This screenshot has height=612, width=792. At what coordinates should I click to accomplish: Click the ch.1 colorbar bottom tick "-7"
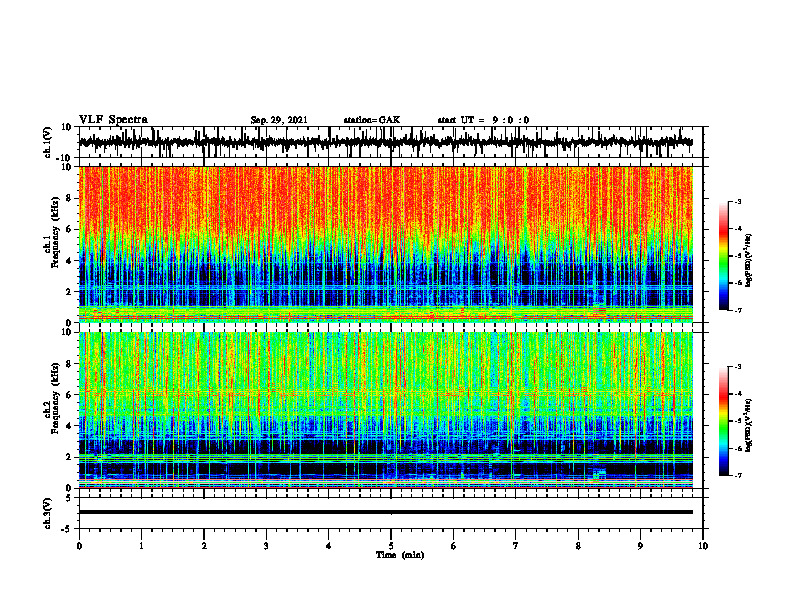(737, 310)
